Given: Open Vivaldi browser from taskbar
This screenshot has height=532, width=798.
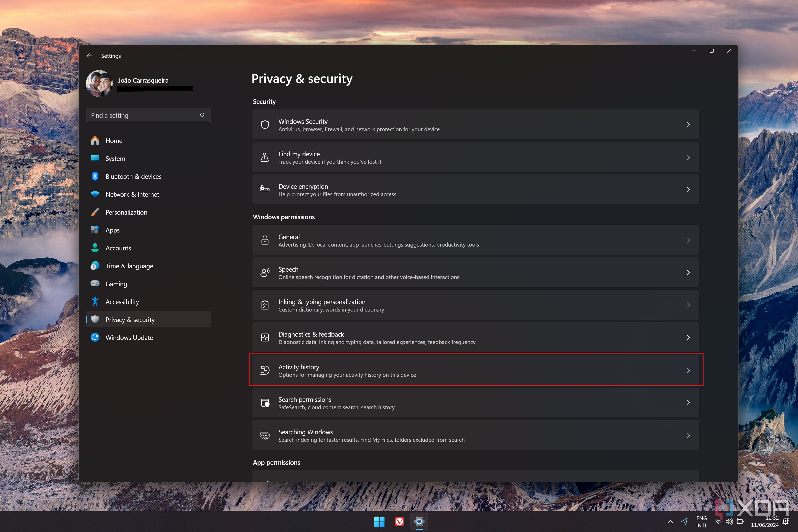Looking at the screenshot, I should pos(399,522).
